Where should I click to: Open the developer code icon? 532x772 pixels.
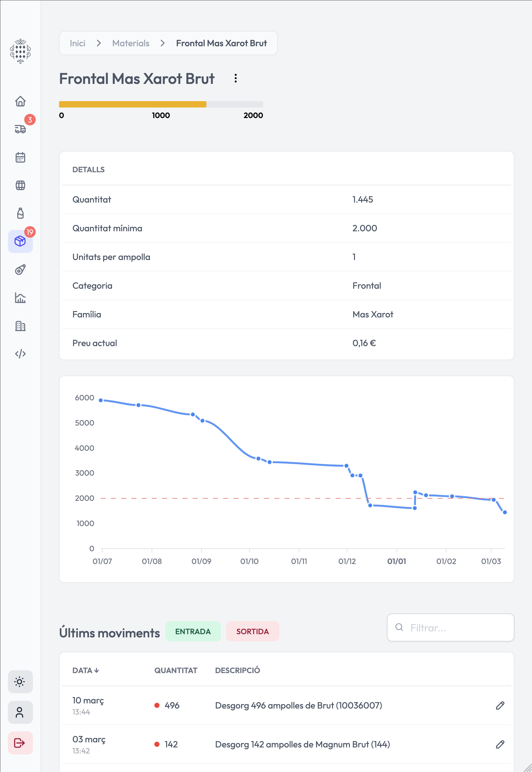tap(20, 354)
